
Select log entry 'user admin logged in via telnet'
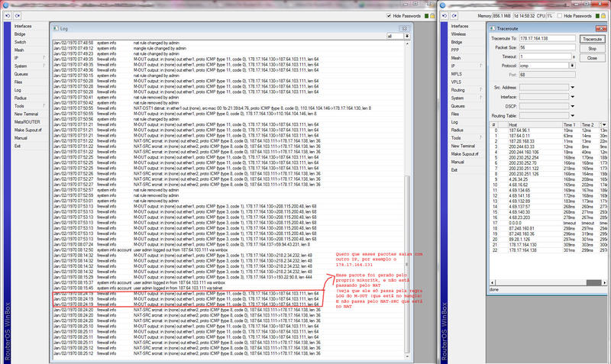230,288
